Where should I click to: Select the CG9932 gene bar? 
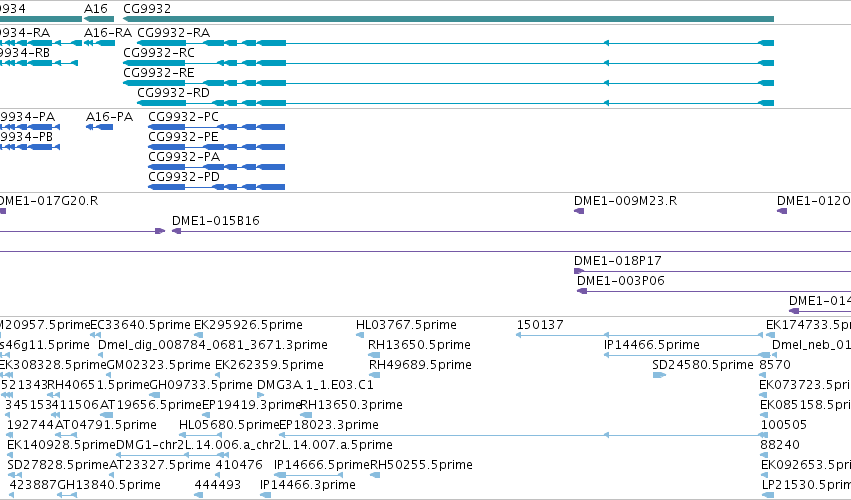pos(448,19)
